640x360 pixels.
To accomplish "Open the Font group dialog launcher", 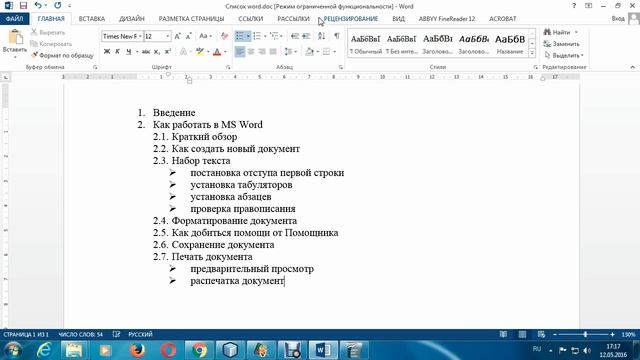I will click(228, 67).
